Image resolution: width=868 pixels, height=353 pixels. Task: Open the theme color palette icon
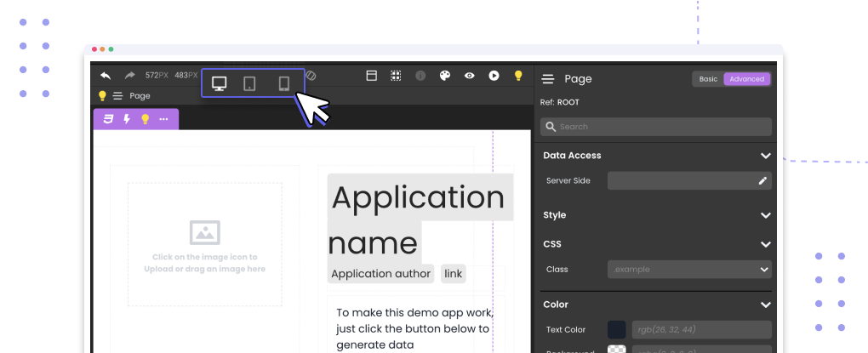[x=444, y=76]
